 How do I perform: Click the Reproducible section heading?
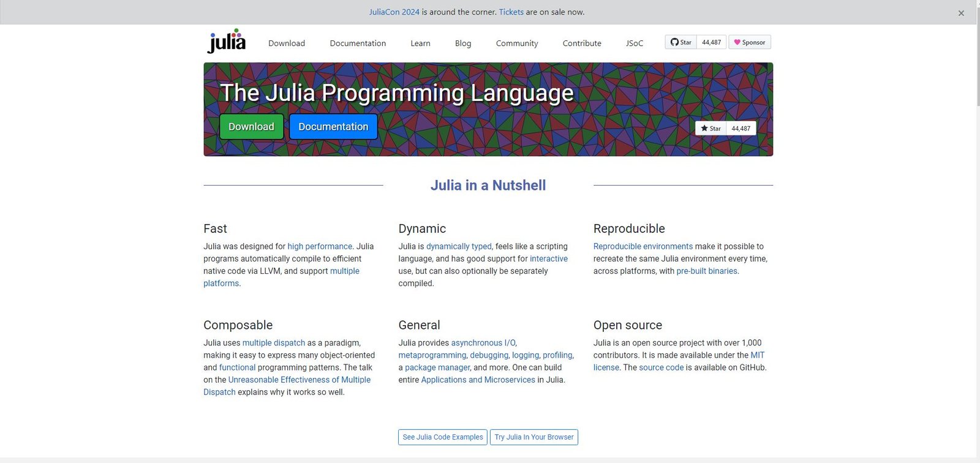point(629,228)
